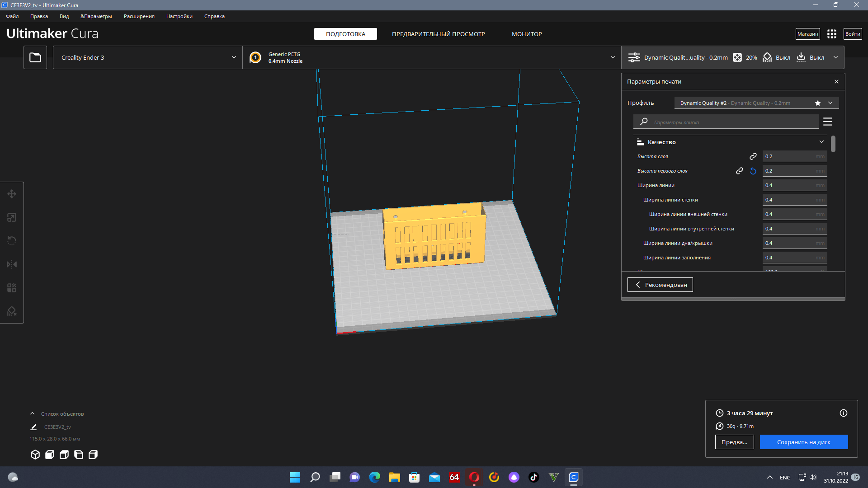
Task: Expand the Generic PETG material dropdown
Action: (x=432, y=57)
